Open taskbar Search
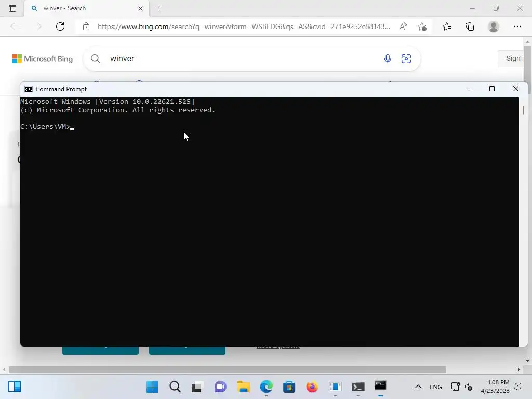This screenshot has height=399, width=532. pyautogui.click(x=175, y=387)
